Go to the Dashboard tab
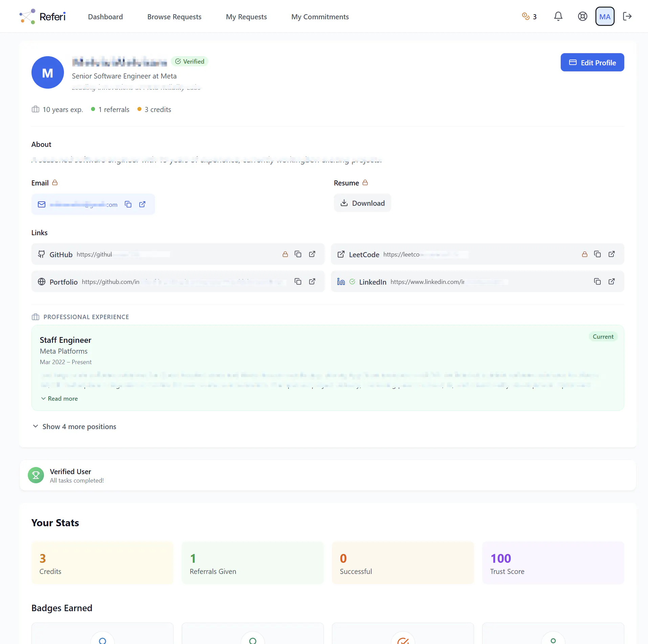The image size is (648, 644). 105,17
